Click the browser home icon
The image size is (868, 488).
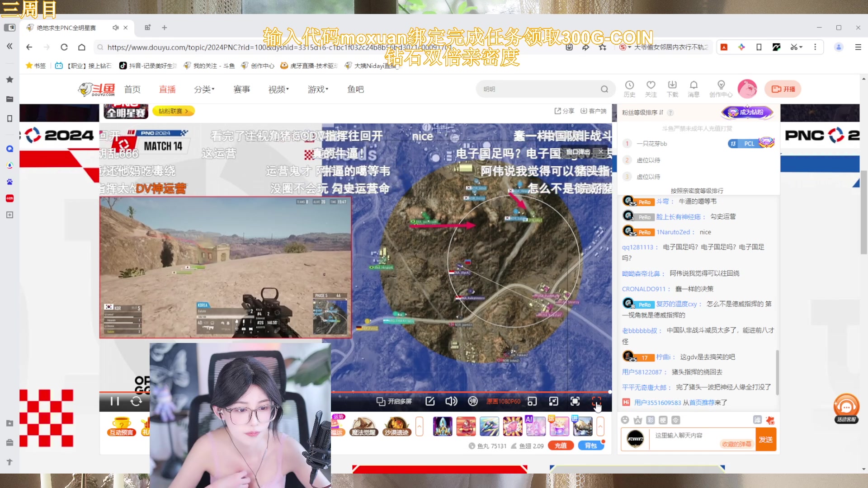(82, 47)
